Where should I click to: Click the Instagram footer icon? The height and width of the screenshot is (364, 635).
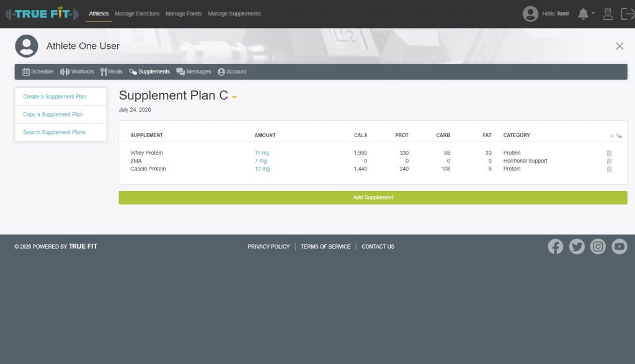click(598, 247)
